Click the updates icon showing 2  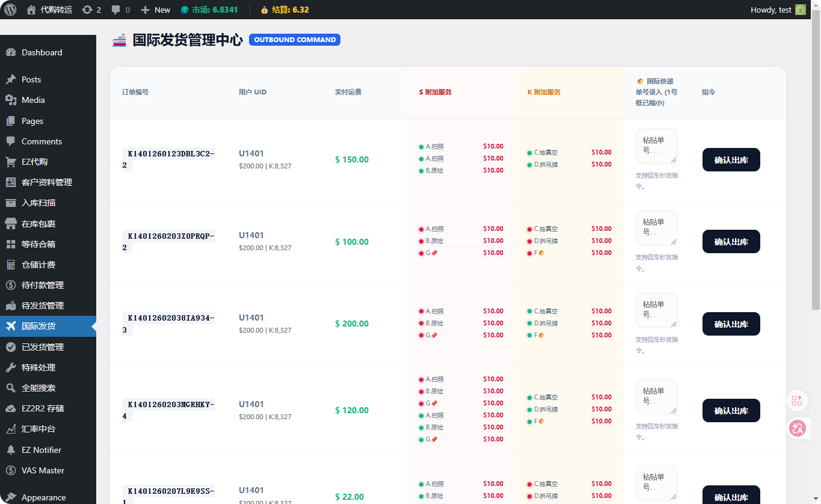tap(87, 10)
